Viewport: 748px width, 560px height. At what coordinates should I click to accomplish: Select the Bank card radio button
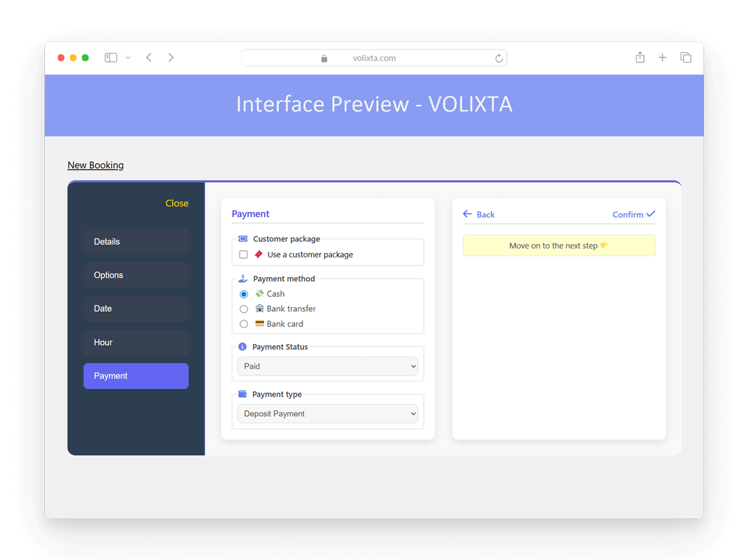point(244,324)
